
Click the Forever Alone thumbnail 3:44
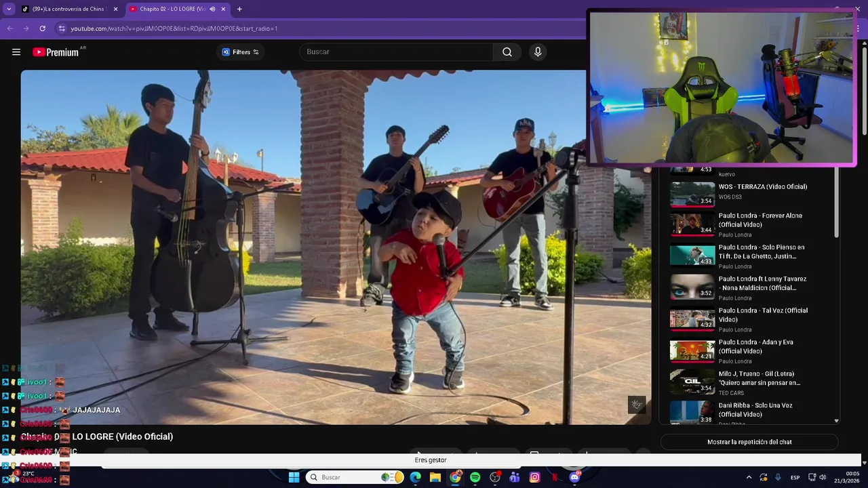692,224
